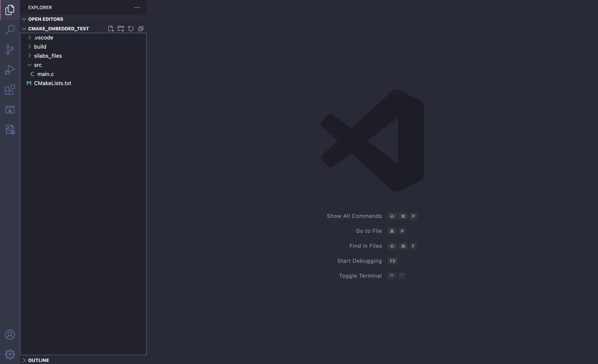The image size is (598, 364).
Task: Create a new folder in the explorer
Action: (121, 28)
